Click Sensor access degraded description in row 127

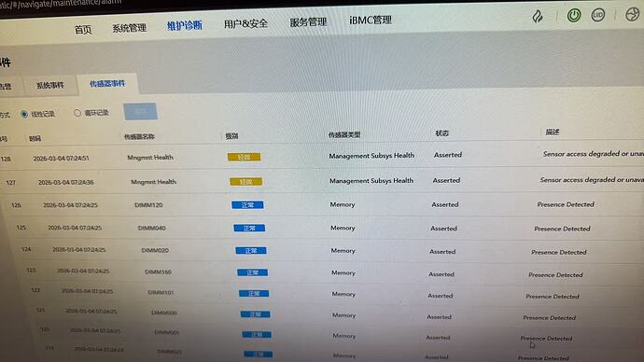pos(592,179)
